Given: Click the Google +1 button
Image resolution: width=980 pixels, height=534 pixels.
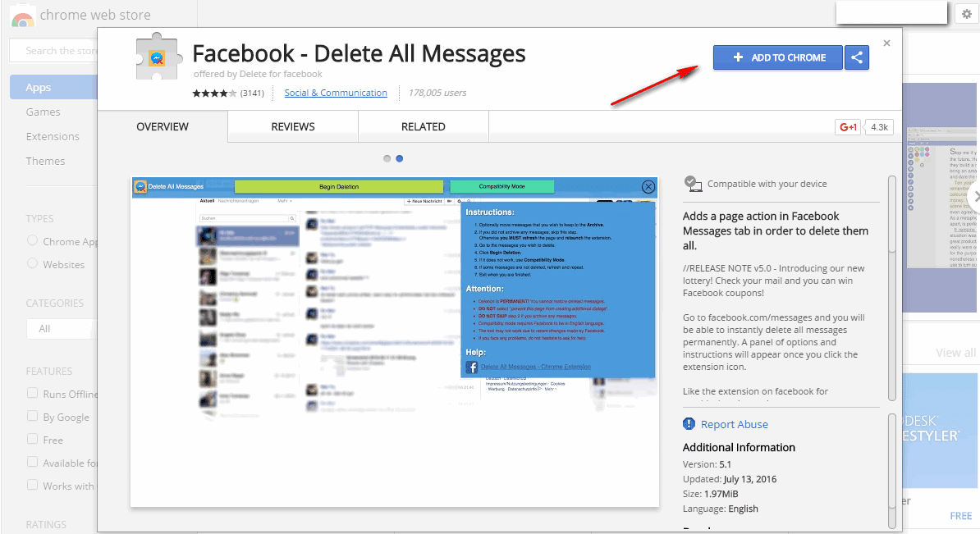Looking at the screenshot, I should pyautogui.click(x=848, y=127).
